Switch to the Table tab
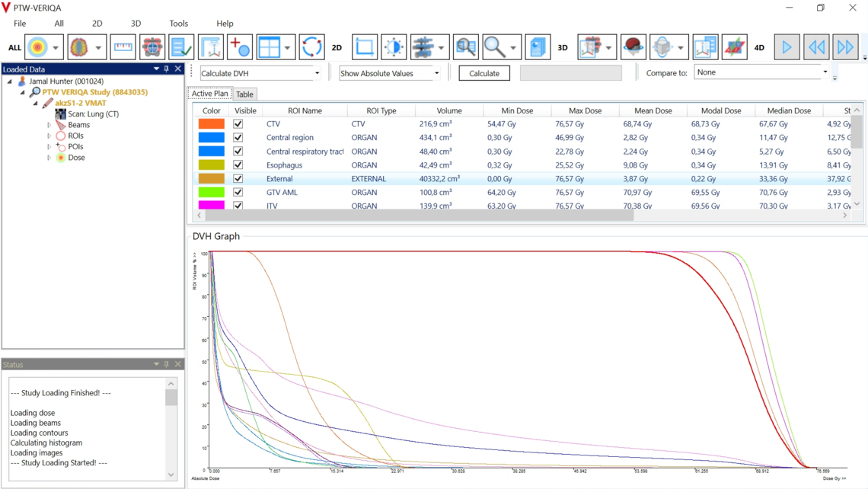 tap(244, 94)
